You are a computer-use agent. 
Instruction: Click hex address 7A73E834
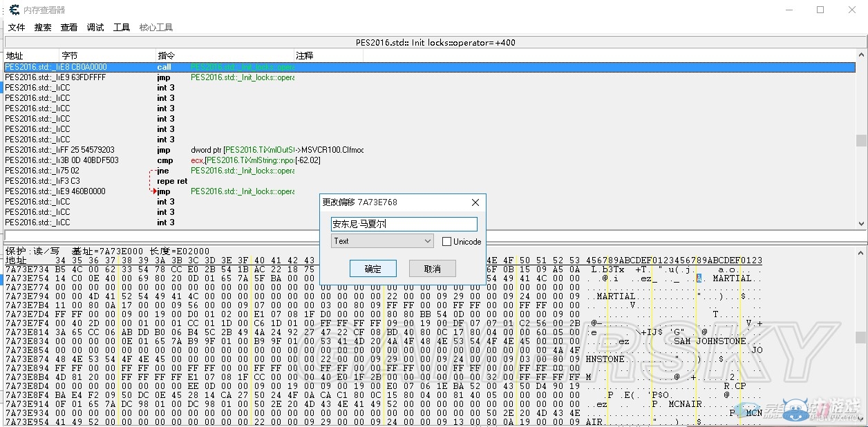point(27,341)
